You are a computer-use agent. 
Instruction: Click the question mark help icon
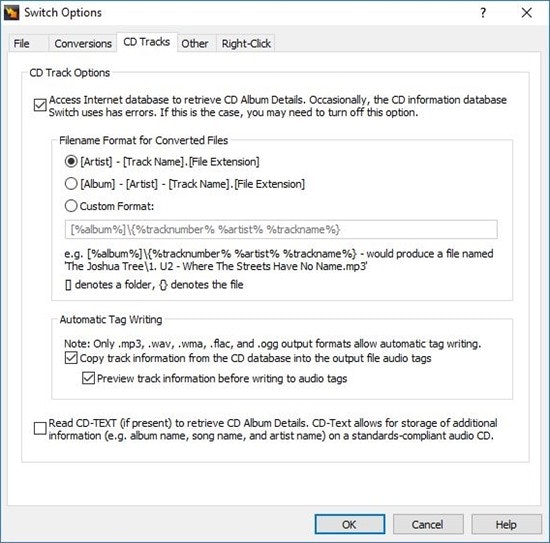pos(483,13)
